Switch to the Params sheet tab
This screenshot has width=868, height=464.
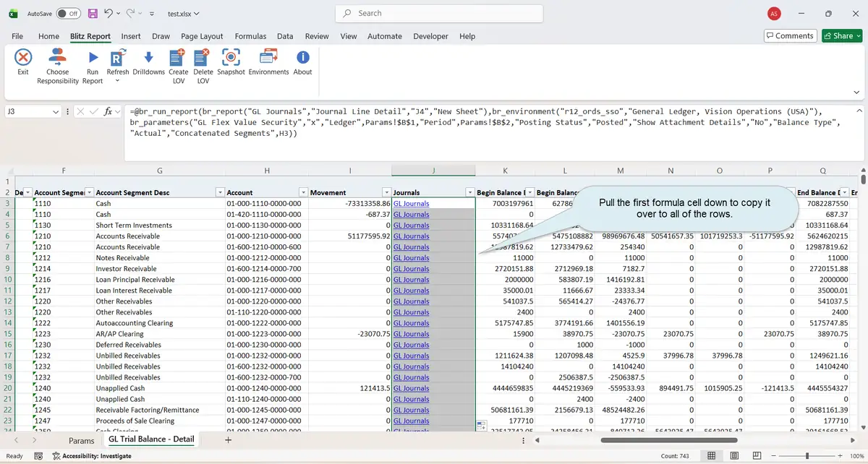click(x=82, y=440)
